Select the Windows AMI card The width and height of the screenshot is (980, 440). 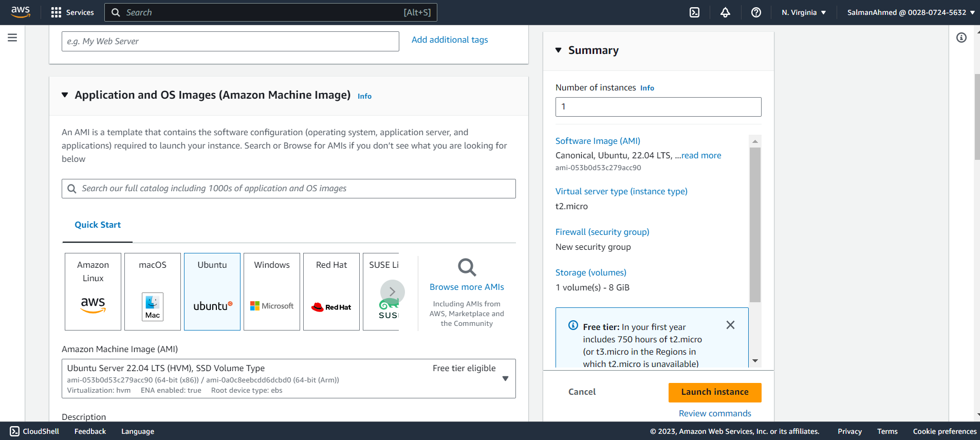coord(272,291)
